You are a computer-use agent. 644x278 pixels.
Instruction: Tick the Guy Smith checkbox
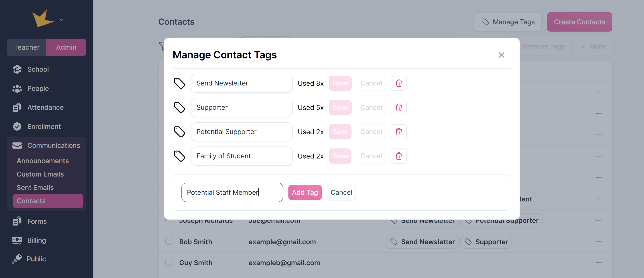click(169, 262)
